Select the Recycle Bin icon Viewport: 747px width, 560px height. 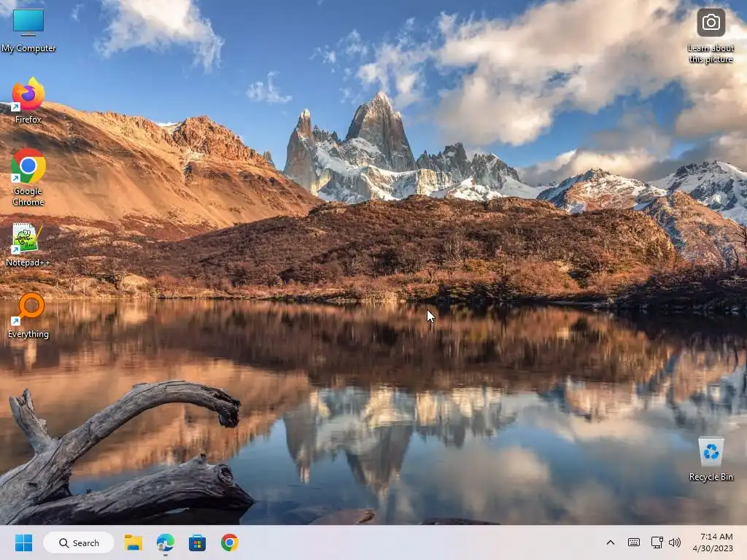(711, 458)
